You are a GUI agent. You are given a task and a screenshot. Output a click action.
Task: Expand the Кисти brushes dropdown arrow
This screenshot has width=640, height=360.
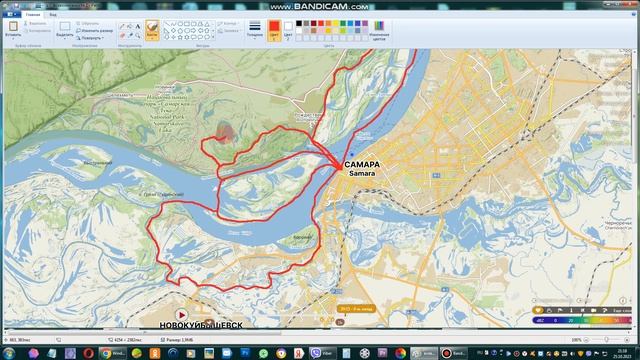coord(152,38)
